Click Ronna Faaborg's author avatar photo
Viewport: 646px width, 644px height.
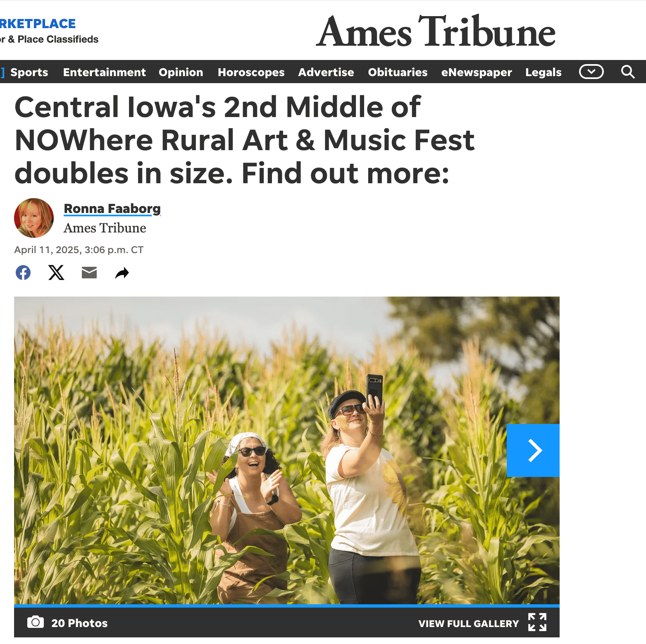(x=34, y=218)
